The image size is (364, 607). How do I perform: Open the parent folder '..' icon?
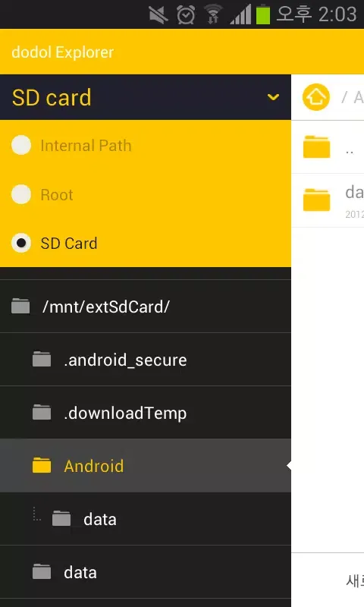click(x=316, y=146)
